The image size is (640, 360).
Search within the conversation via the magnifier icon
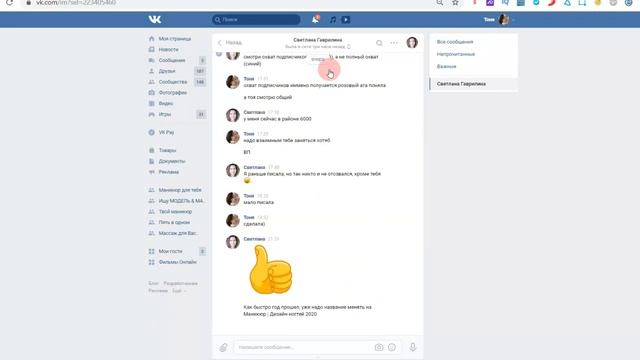click(379, 43)
